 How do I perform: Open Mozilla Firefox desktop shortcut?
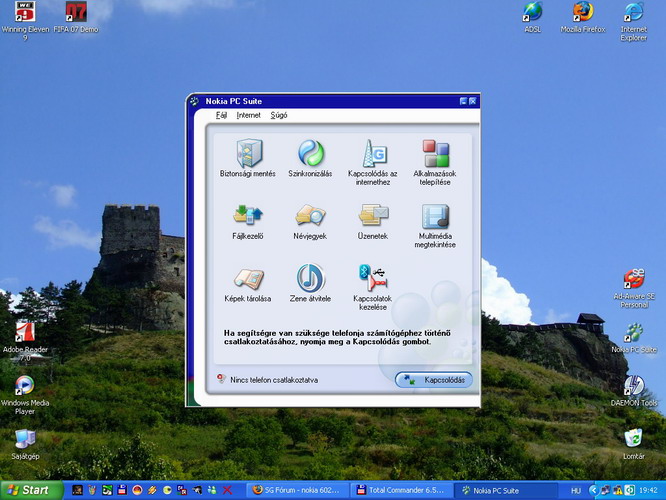point(583,13)
